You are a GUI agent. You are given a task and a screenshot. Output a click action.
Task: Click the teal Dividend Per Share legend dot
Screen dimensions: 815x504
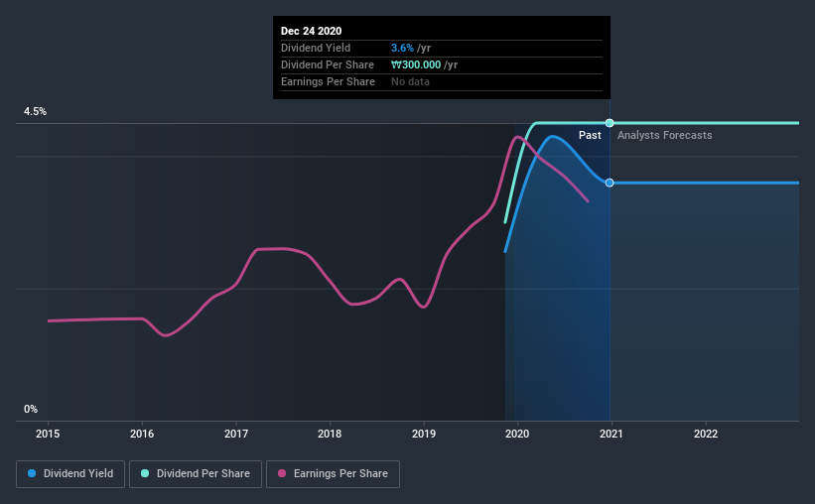(x=145, y=473)
